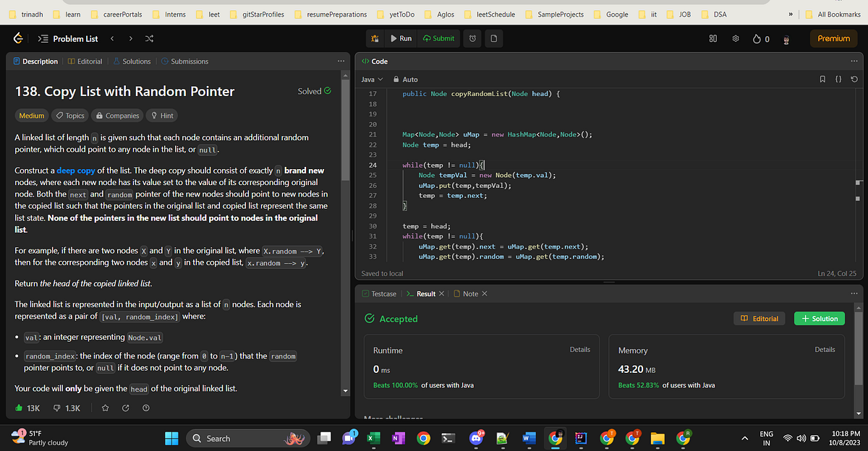Viewport: 868px width, 451px height.
Task: Expand the Hint section
Action: 161,115
